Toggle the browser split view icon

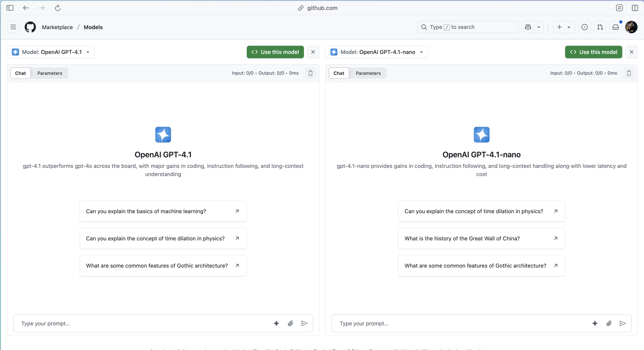(x=635, y=8)
